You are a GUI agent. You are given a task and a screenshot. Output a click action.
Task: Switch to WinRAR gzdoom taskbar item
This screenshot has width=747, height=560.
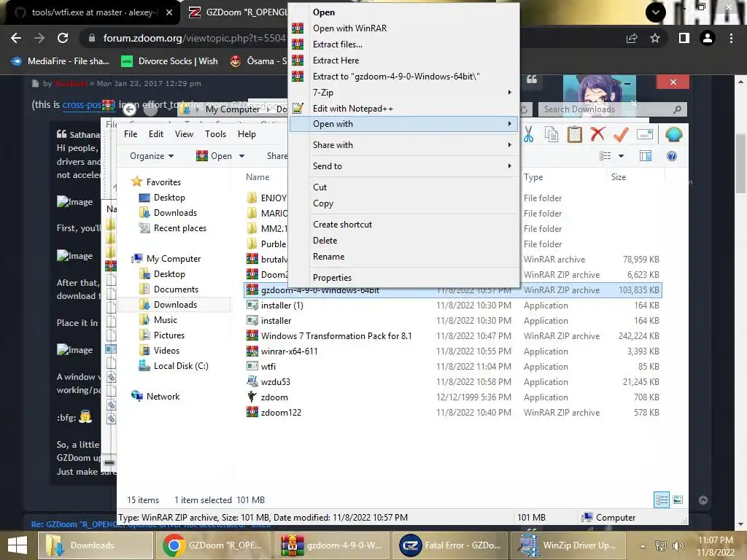point(330,545)
